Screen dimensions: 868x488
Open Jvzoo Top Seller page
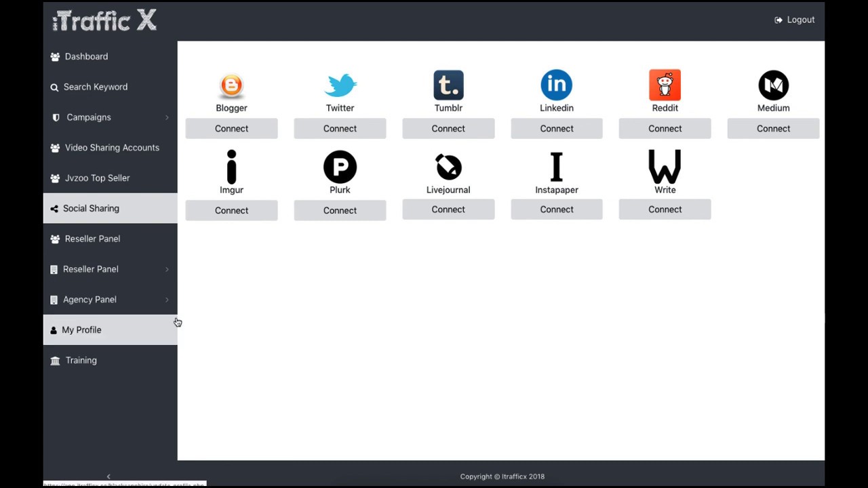click(110, 178)
